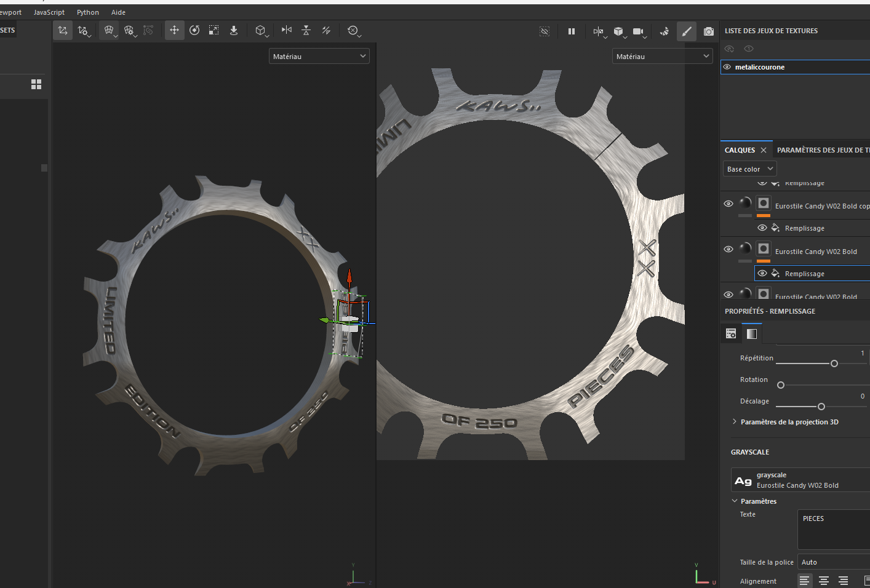Click the LISTE DES JEUX DE TEXTURES title

771,31
